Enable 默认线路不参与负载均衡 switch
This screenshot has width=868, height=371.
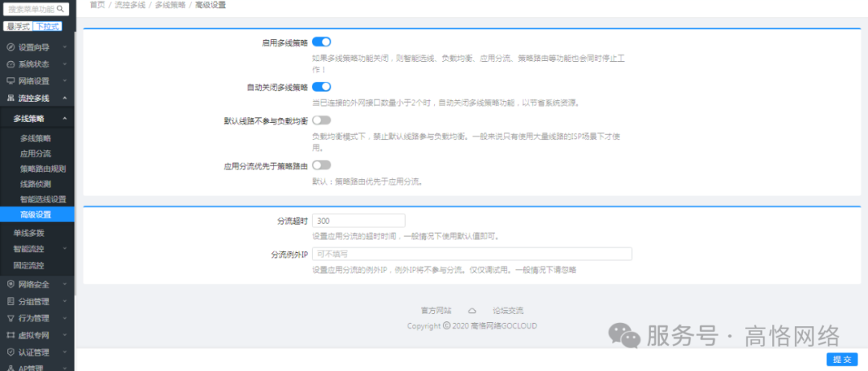(321, 120)
